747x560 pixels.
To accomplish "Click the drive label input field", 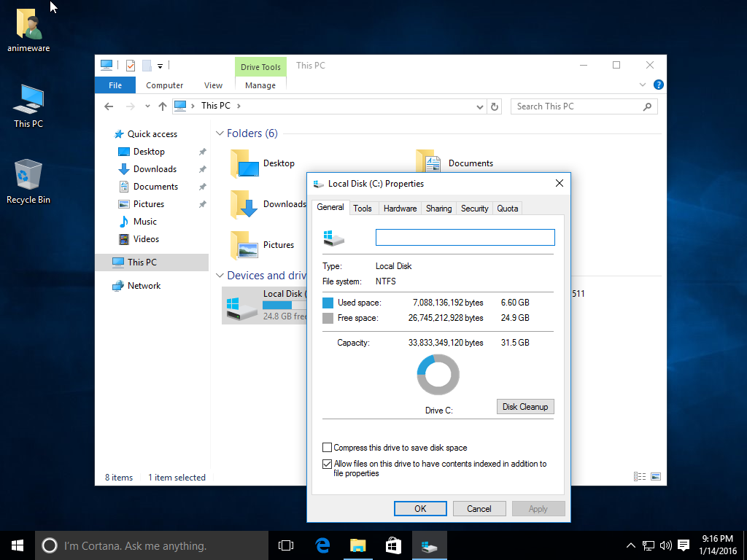I will 465,237.
